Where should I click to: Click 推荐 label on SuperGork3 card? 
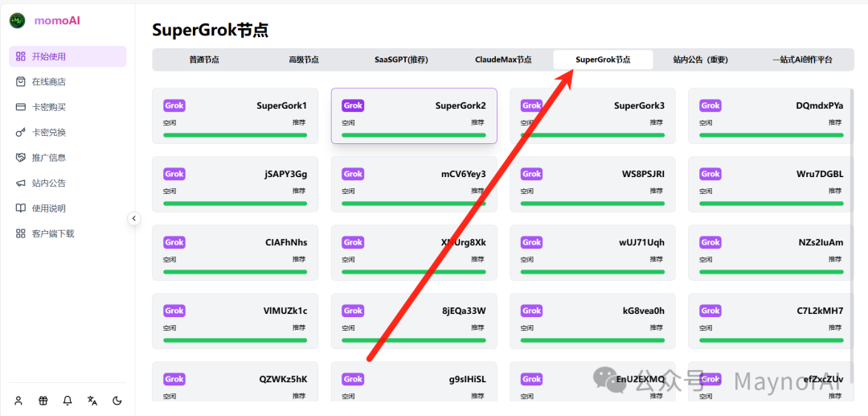click(657, 122)
